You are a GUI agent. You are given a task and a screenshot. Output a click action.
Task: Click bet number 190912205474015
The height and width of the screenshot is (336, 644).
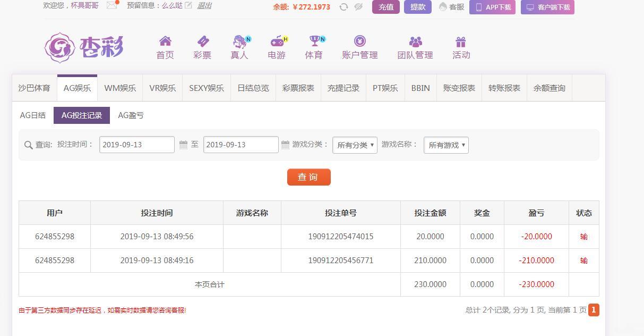[x=341, y=237]
